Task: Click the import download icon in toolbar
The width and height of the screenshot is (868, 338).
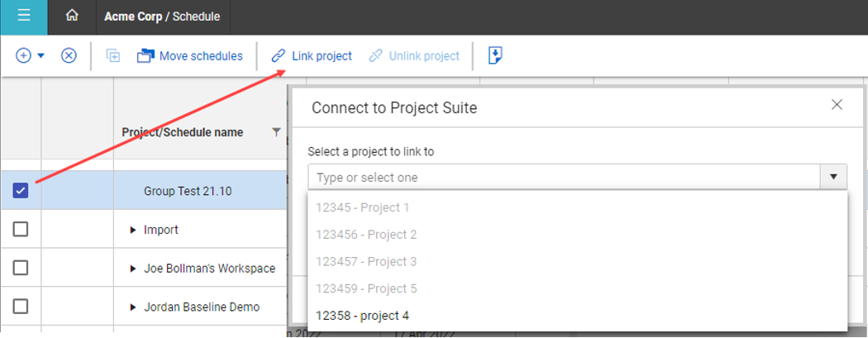Action: pos(496,56)
